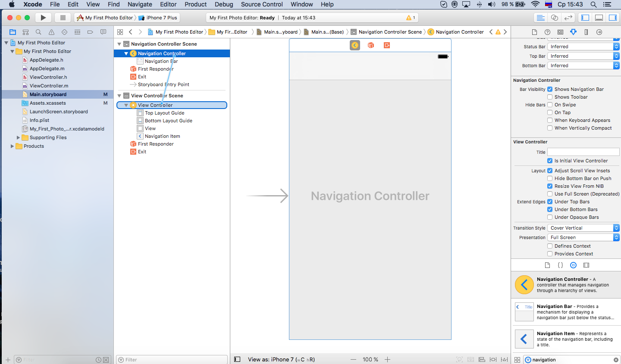This screenshot has height=364, width=621.
Task: Open the Debug menu
Action: click(224, 4)
